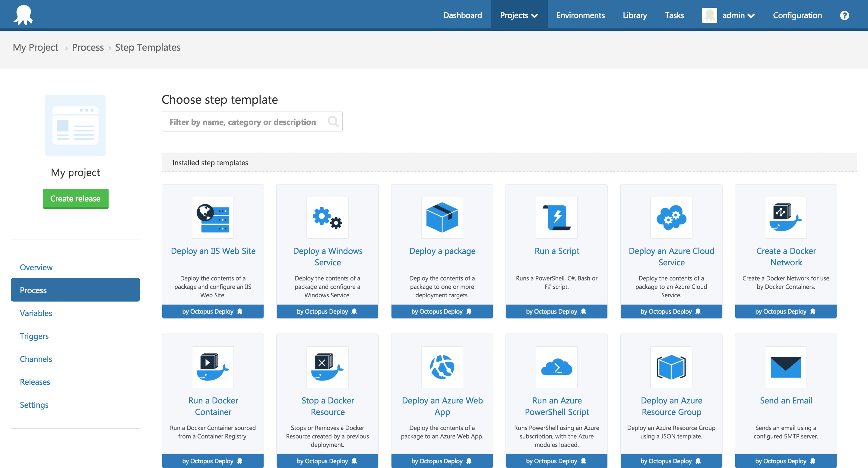This screenshot has width=868, height=468.
Task: Open the admin user dropdown
Action: click(738, 15)
